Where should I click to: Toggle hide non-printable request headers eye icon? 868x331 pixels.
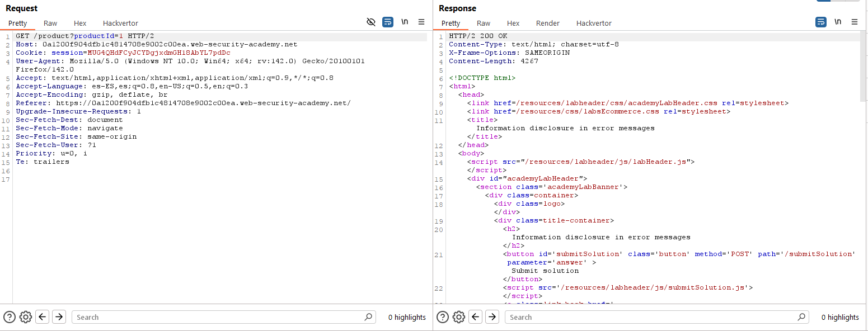click(x=370, y=22)
